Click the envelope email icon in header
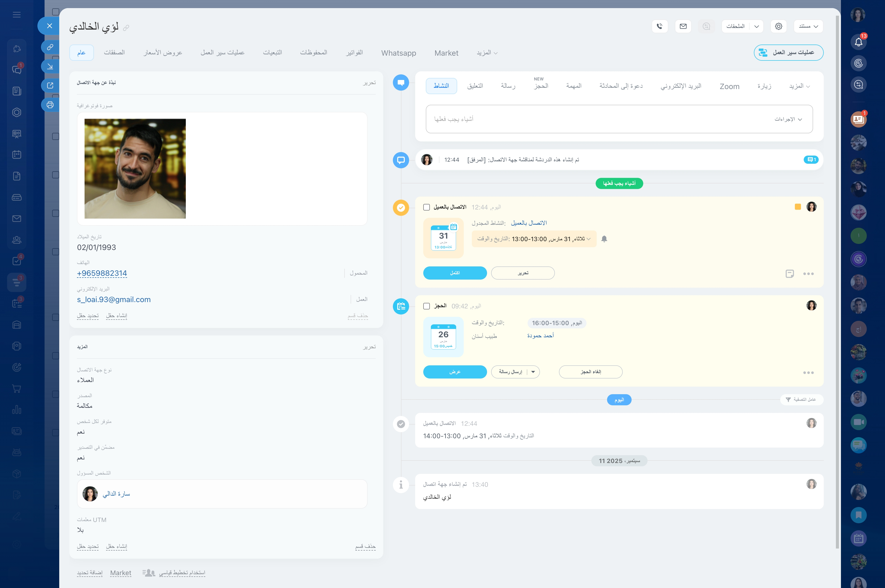The image size is (885, 588). tap(683, 26)
